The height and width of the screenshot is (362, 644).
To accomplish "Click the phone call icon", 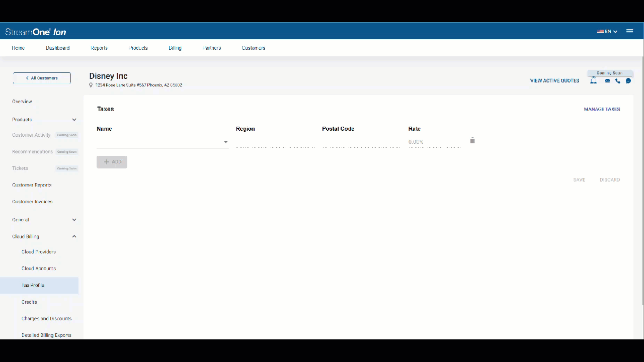I will [x=618, y=80].
